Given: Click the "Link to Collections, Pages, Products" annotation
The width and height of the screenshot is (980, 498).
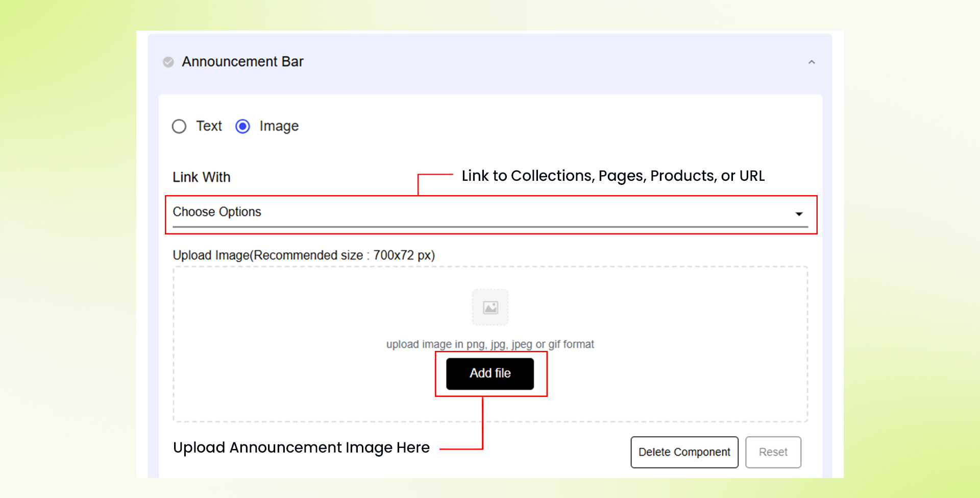Looking at the screenshot, I should 612,176.
